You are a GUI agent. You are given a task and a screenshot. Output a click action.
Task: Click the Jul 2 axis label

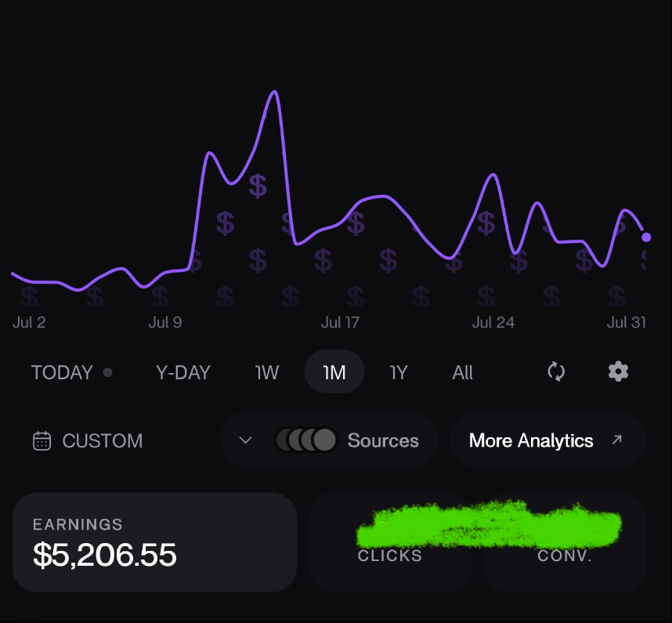(29, 322)
